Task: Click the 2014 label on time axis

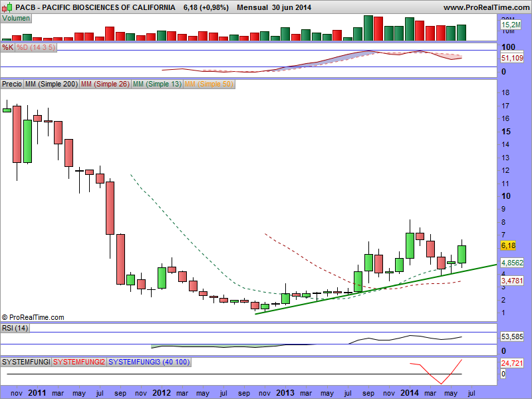Action: tap(410, 393)
